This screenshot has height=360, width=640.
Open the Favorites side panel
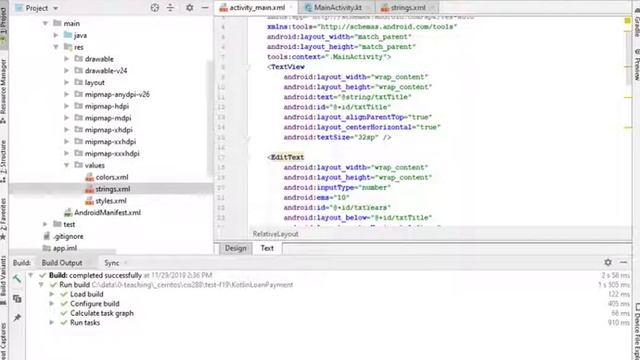[x=3, y=220]
